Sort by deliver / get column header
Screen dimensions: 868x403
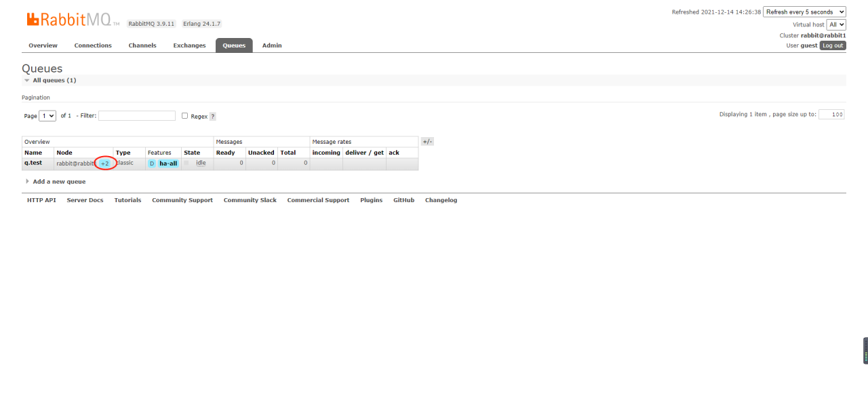364,153
